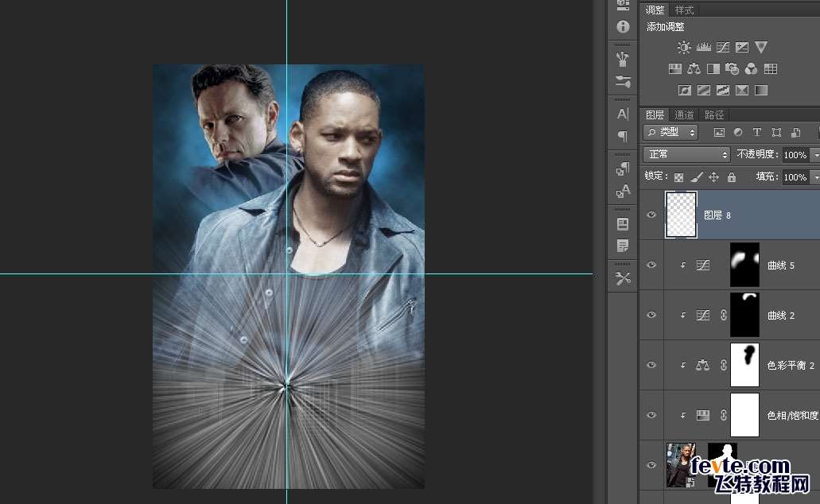
Task: Open the Character panel icon
Action: pyautogui.click(x=622, y=114)
